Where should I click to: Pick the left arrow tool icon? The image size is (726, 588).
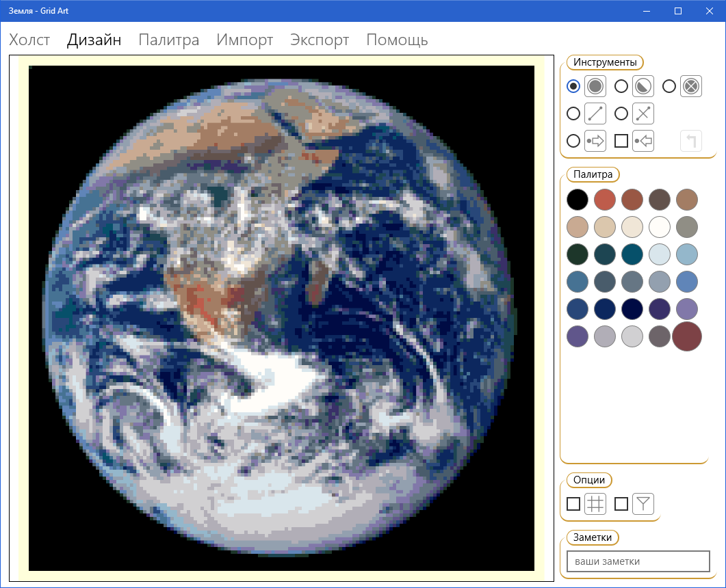[643, 141]
